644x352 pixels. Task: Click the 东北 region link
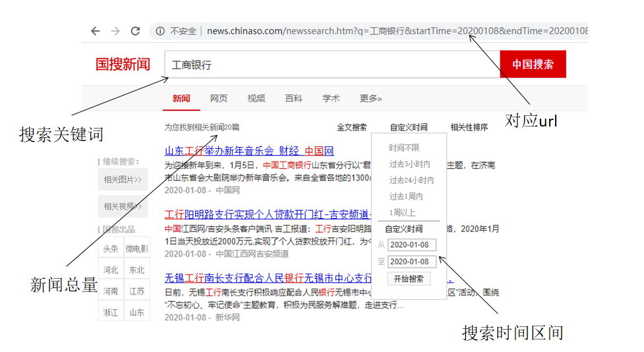[x=136, y=270]
